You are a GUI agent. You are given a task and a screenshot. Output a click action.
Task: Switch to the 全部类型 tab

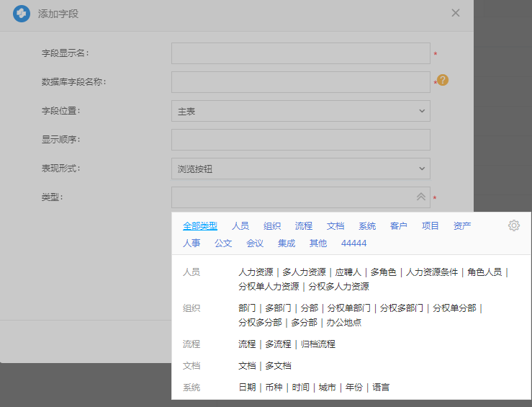coord(200,225)
